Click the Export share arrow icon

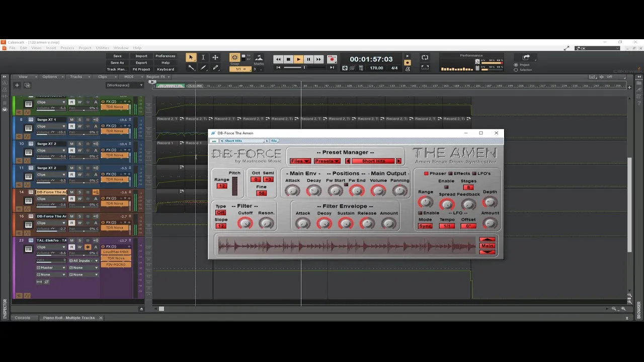(526, 57)
